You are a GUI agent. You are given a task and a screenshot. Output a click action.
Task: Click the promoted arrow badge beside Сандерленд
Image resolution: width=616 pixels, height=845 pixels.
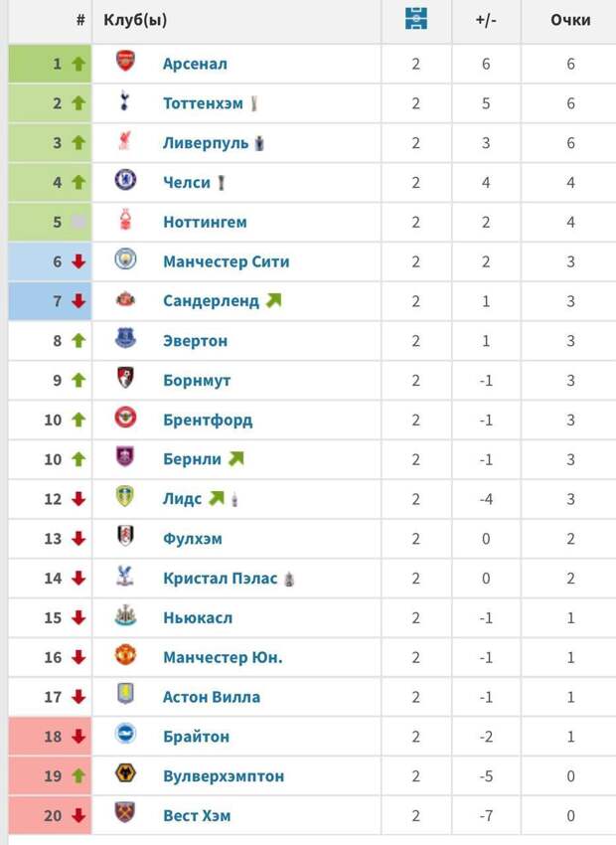(273, 299)
